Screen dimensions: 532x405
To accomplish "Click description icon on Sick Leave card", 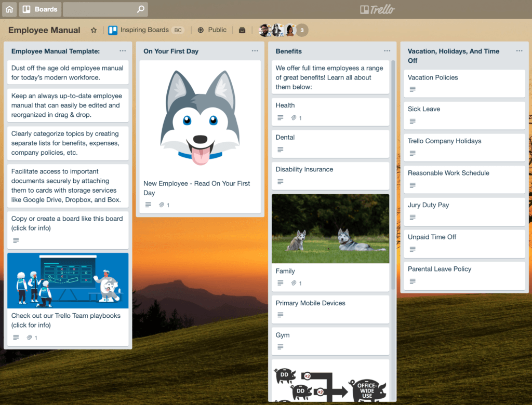I will click(x=413, y=121).
